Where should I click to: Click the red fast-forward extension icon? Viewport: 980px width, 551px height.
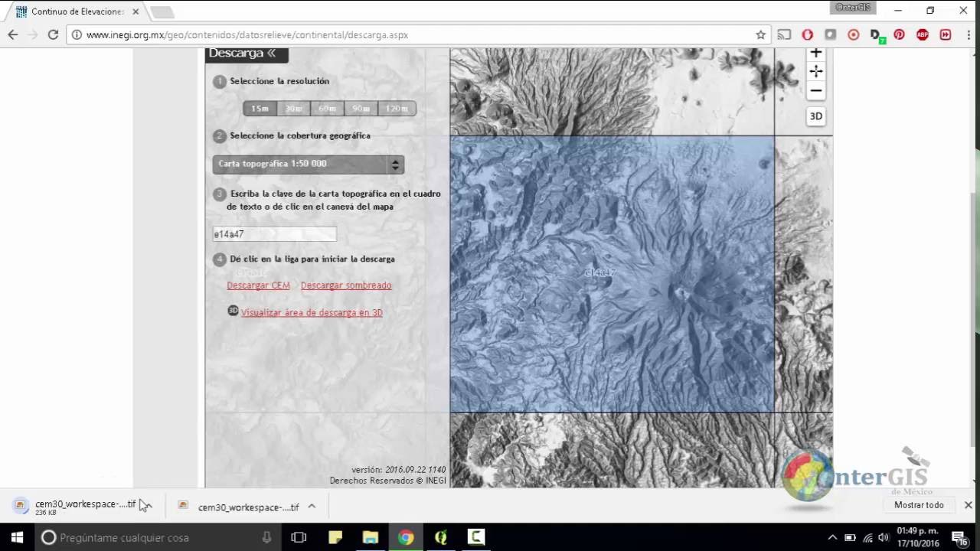(946, 34)
